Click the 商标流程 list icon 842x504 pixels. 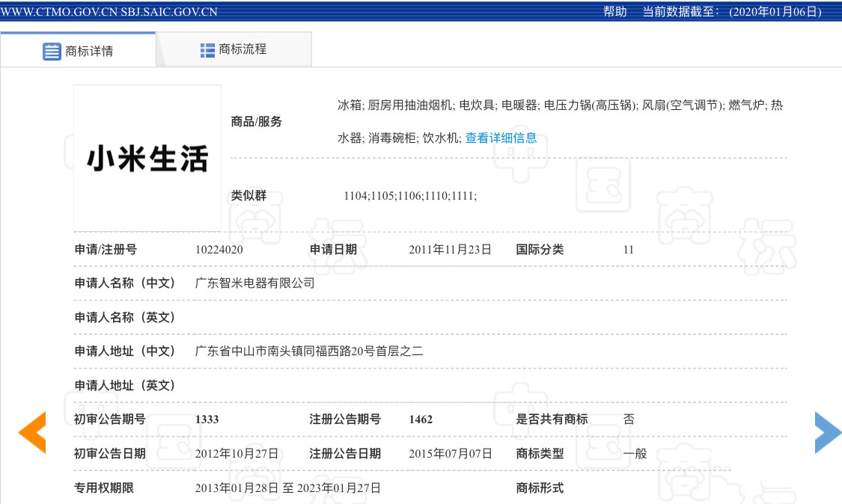207,50
